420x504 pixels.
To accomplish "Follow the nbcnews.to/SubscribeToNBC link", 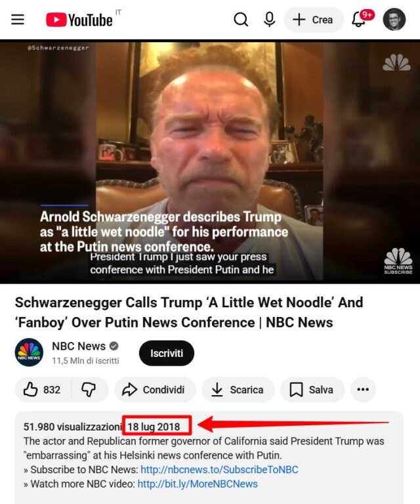I will point(219,470).
